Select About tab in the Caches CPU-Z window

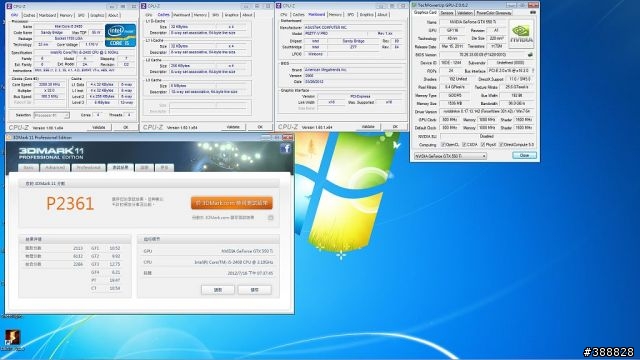pyautogui.click(x=247, y=15)
